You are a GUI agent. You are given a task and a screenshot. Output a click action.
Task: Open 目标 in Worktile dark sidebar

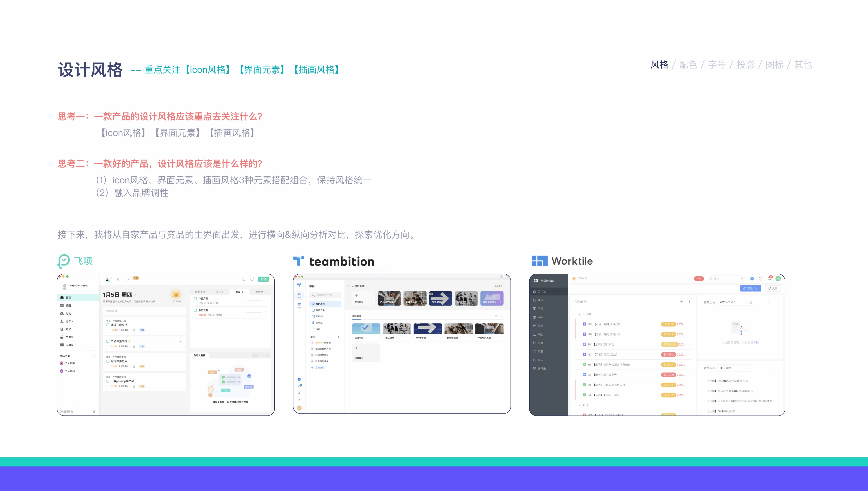click(540, 317)
